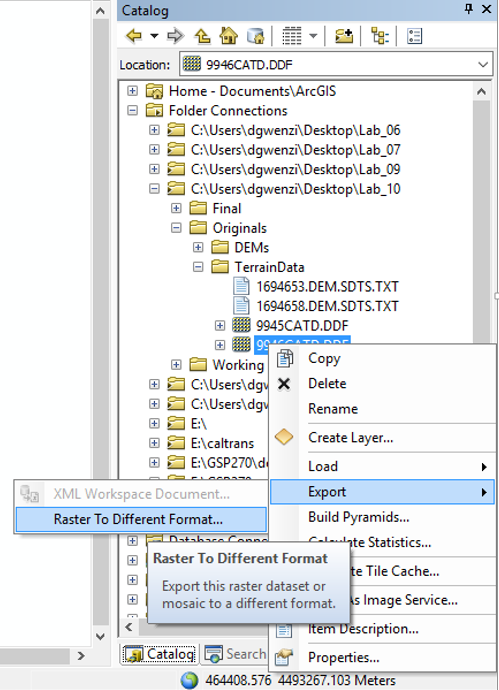Select C:\Users\dgwenzi\Desktop\Lab_10 folder

pyautogui.click(x=295, y=189)
